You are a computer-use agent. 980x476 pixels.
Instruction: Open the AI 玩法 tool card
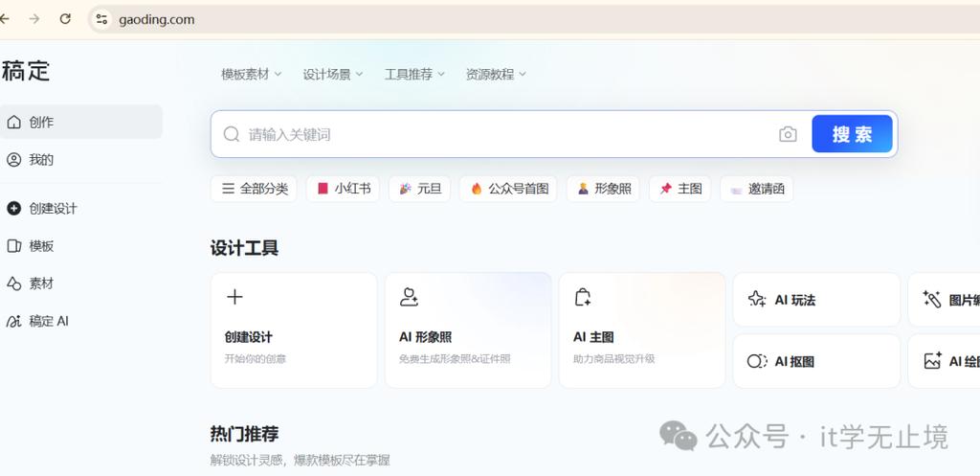pos(816,299)
